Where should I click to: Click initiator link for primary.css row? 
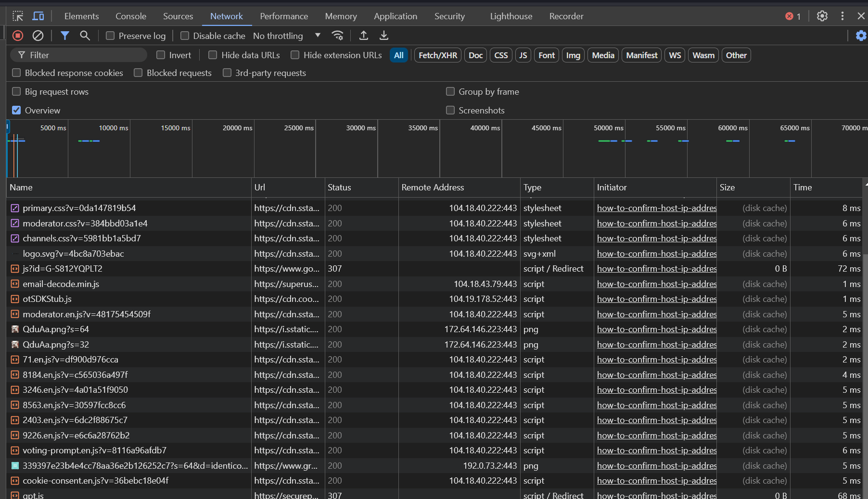tap(656, 208)
